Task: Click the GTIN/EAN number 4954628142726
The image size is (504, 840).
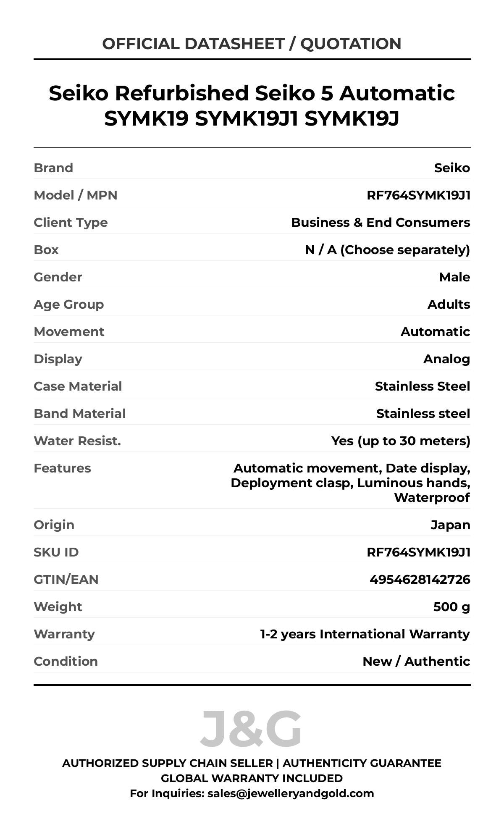Action: 420,580
